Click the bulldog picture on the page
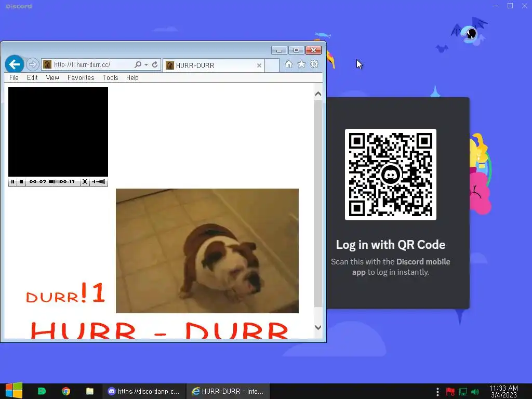This screenshot has width=532, height=399. (207, 251)
